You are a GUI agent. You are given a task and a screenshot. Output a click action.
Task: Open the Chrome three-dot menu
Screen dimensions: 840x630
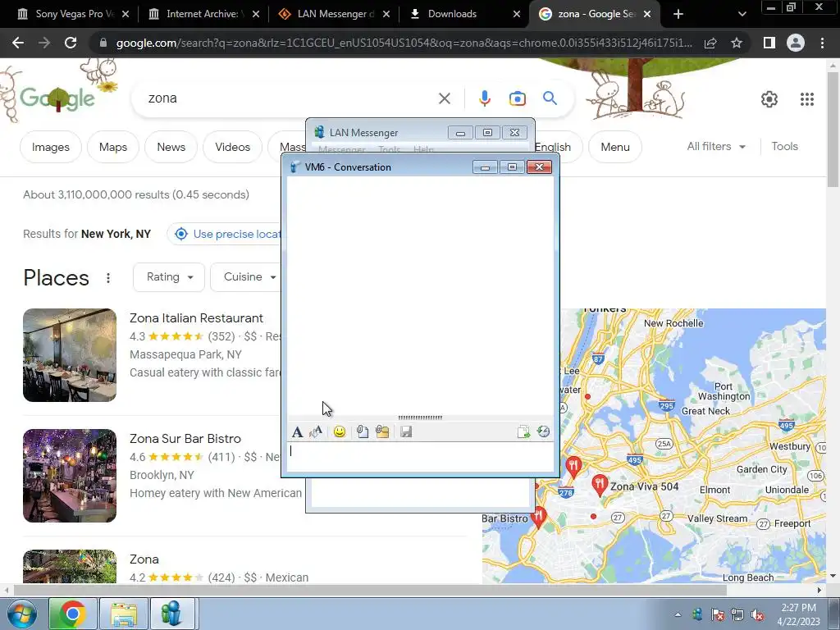[822, 43]
